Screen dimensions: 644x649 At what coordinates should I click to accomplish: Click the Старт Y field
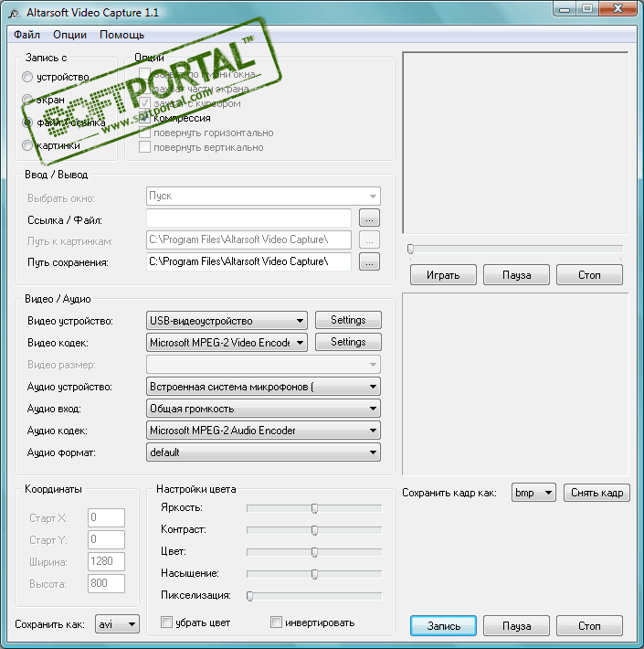pyautogui.click(x=106, y=539)
